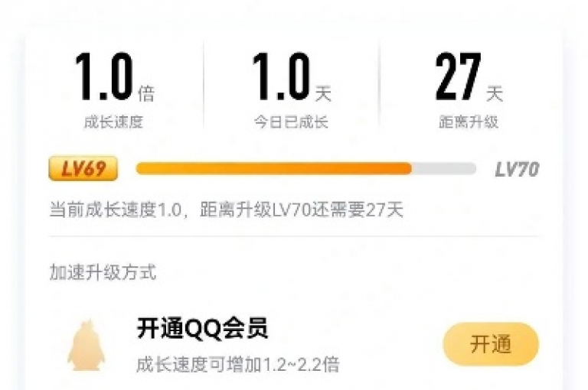Open the 开通QQ会员 title
This screenshot has height=390, width=588.
[x=202, y=328]
